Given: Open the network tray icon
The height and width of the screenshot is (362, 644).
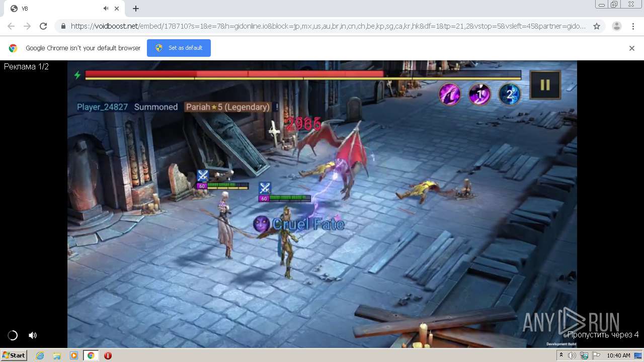Looking at the screenshot, I should click(x=584, y=355).
